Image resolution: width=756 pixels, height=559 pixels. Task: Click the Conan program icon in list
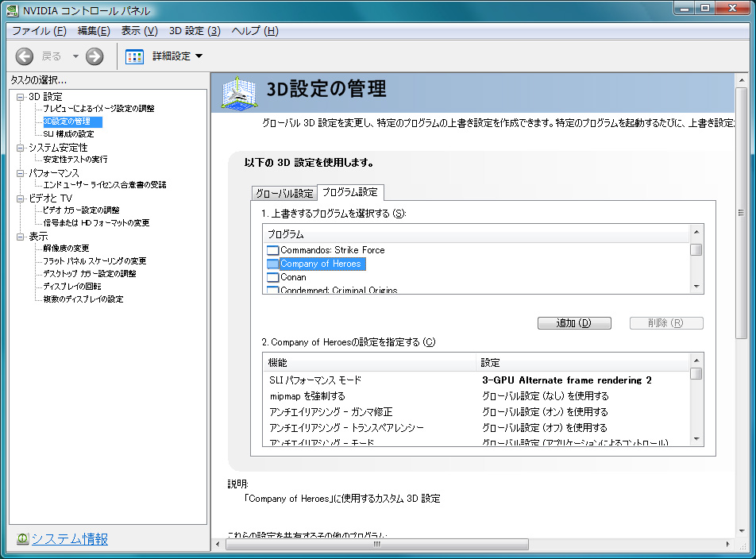pos(272,277)
